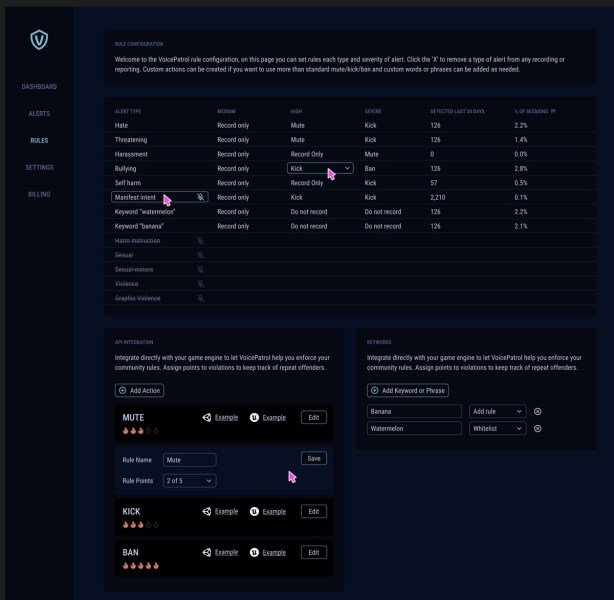Click Threatening severe Kick cell
The image size is (614, 600).
click(370, 140)
